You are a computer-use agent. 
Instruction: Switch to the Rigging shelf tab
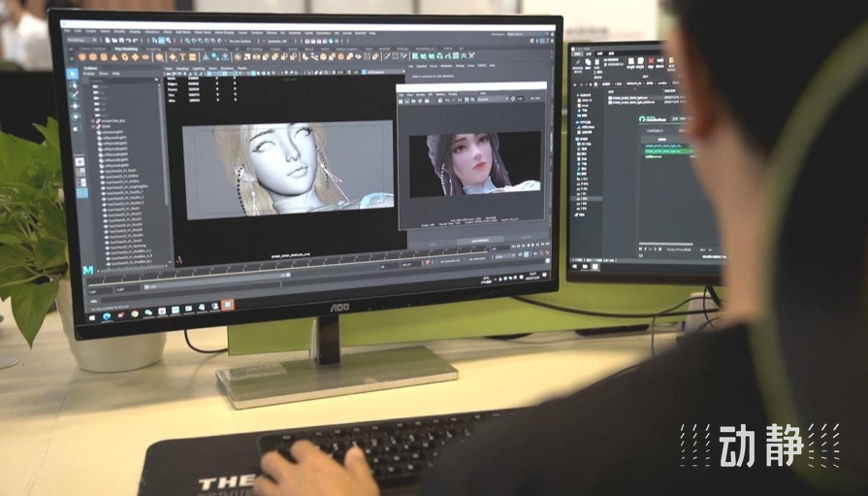click(x=175, y=50)
